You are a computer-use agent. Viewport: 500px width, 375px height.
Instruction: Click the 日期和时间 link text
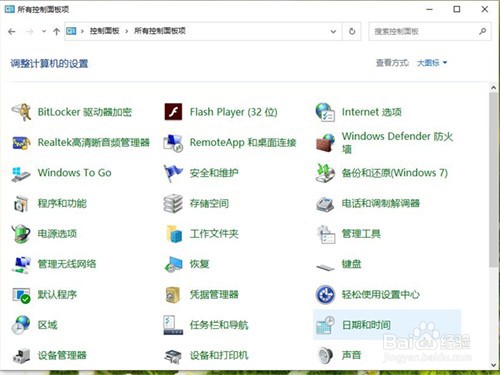(366, 325)
